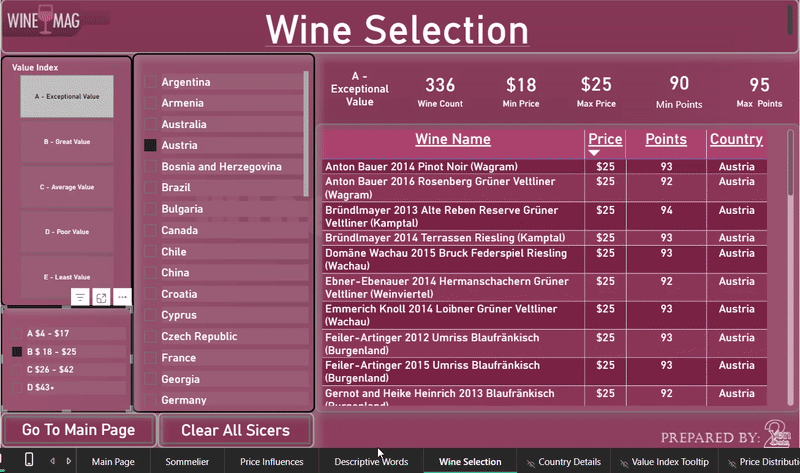This screenshot has width=800, height=473.
Task: Tick the Armenia checkbox
Action: click(x=150, y=103)
